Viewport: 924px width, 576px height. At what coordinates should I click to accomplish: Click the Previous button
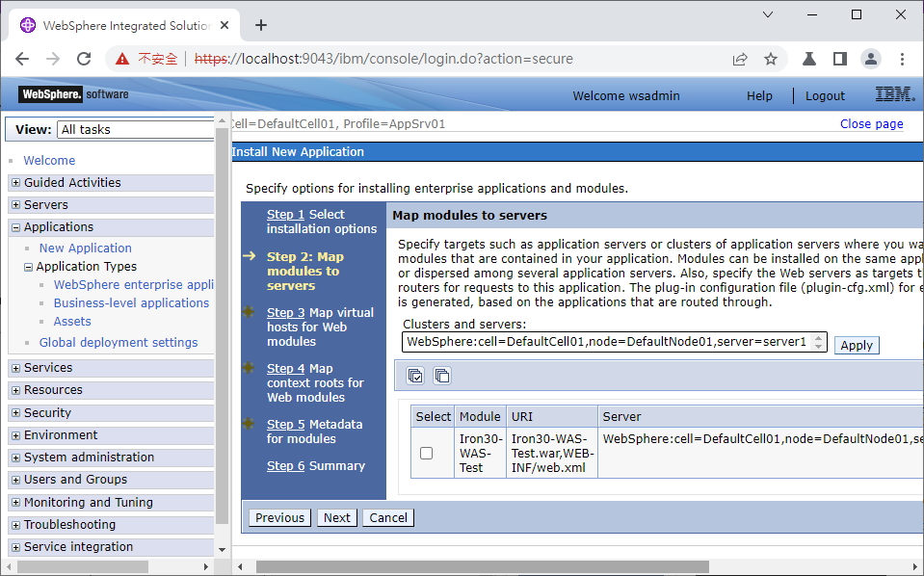coord(279,517)
